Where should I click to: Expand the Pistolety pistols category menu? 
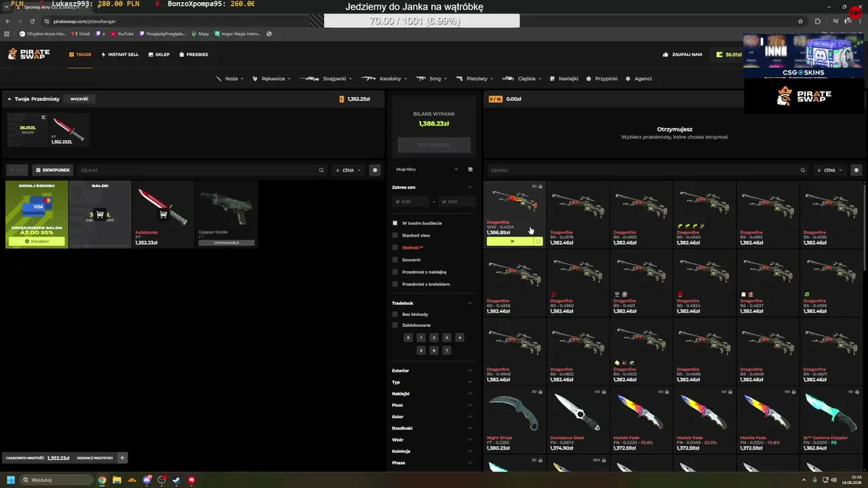pos(474,79)
